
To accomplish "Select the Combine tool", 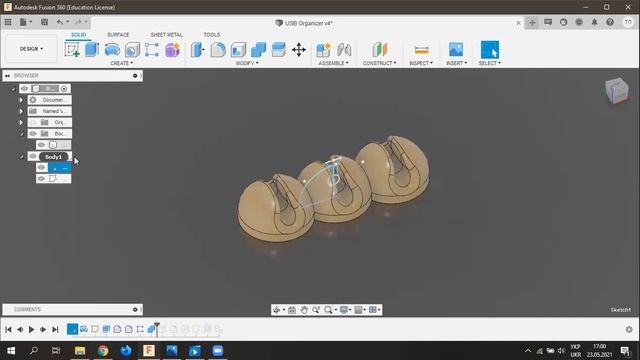I will [258, 50].
